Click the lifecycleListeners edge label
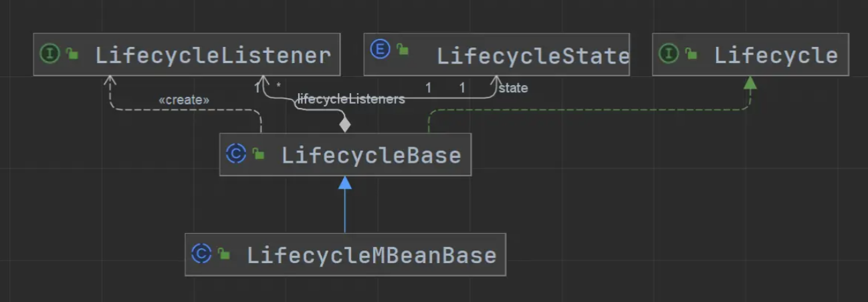The width and height of the screenshot is (868, 302). (x=351, y=99)
